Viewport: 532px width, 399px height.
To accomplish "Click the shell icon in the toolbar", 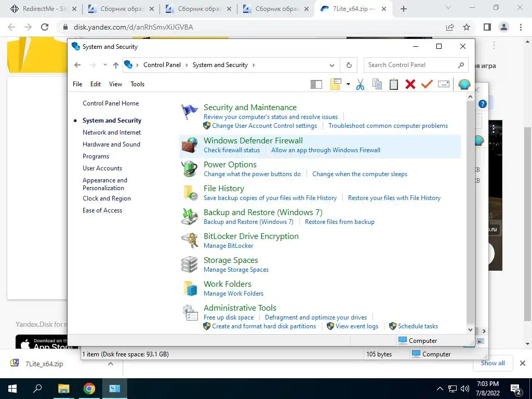I will (x=464, y=84).
